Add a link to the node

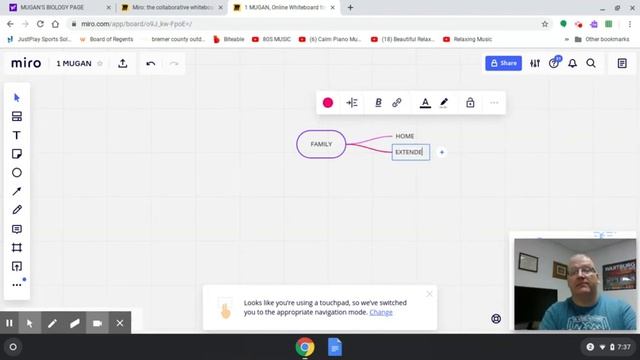pyautogui.click(x=397, y=103)
